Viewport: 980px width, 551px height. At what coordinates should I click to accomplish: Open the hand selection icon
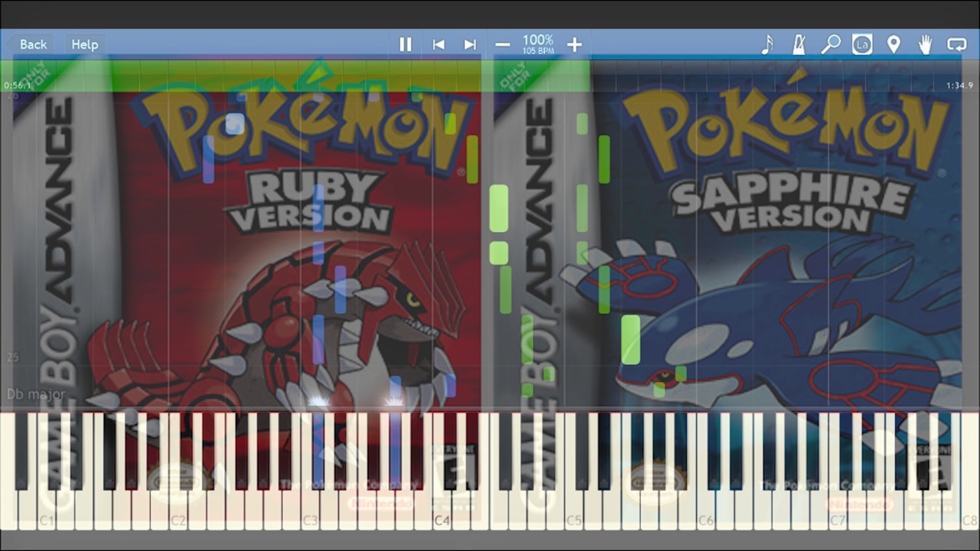click(x=925, y=44)
